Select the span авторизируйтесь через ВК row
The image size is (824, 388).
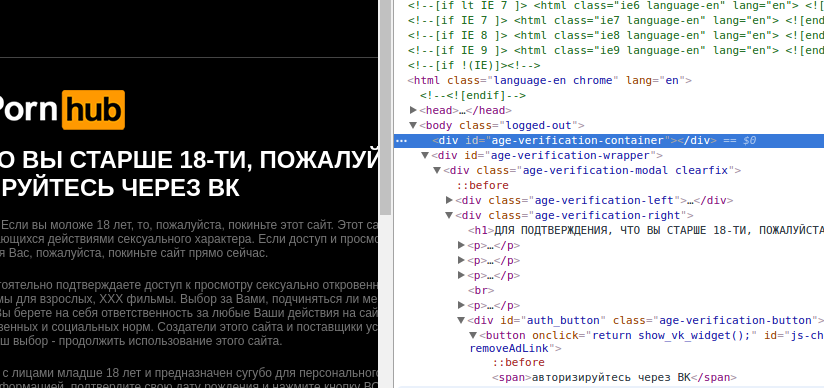(x=614, y=377)
